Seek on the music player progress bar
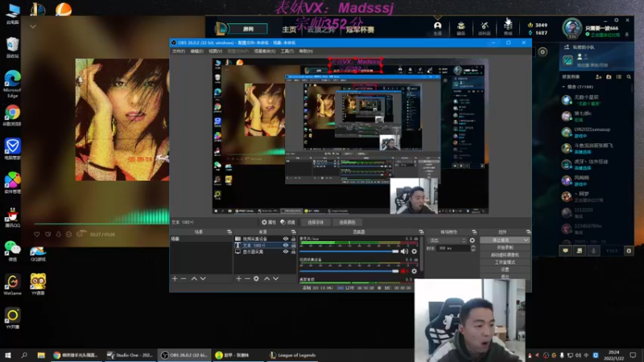The image size is (644, 362). point(101,224)
